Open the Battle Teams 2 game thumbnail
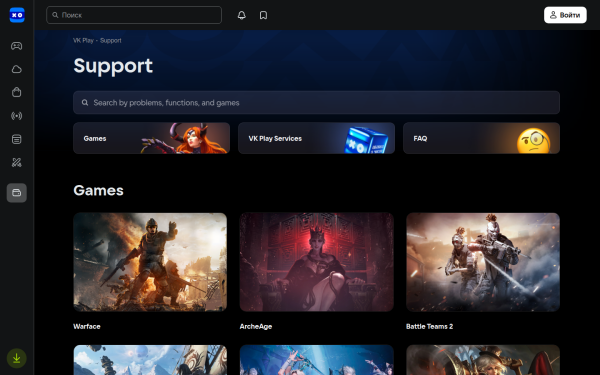Screen dimensions: 600x375 tap(483, 262)
